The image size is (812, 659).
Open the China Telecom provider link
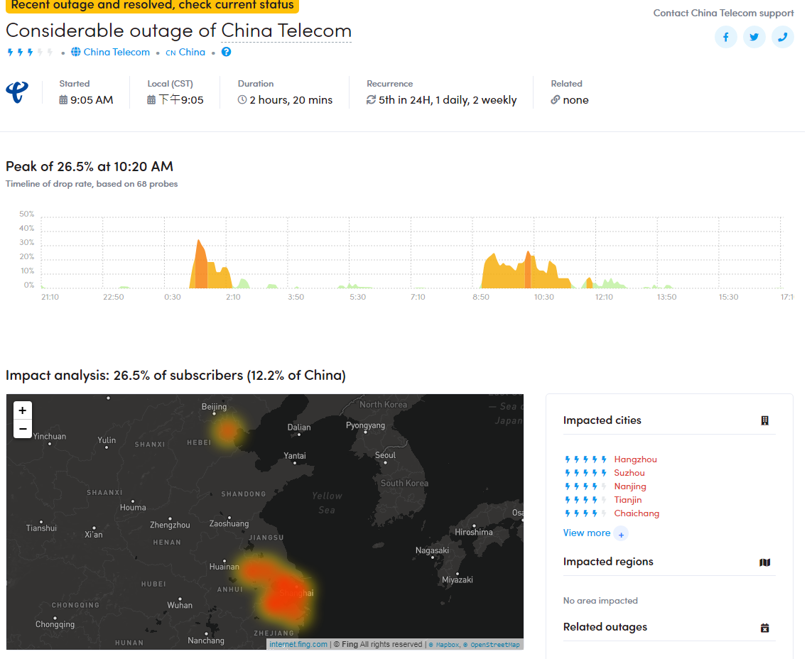[x=117, y=52]
